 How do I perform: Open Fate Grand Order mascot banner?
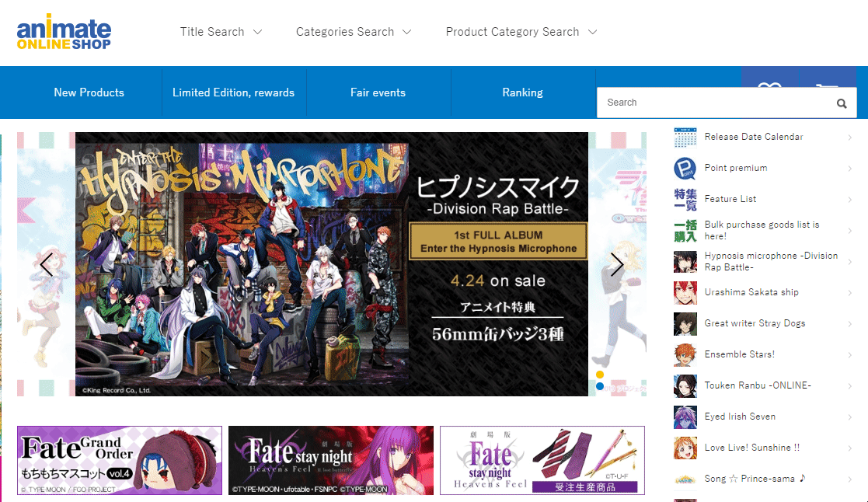pos(120,461)
